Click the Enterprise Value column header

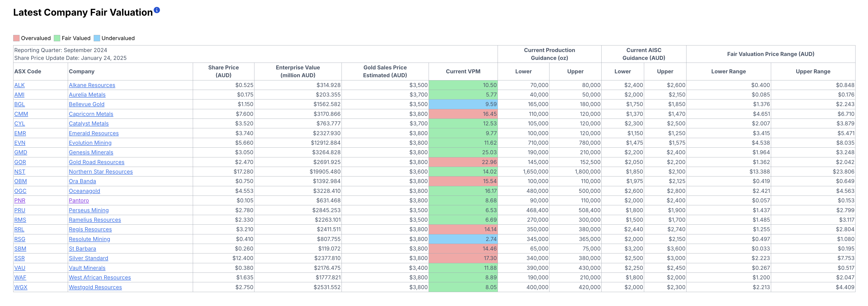click(298, 71)
